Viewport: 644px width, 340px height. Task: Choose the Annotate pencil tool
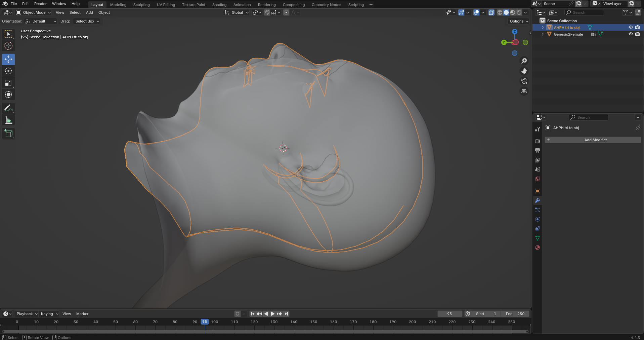coord(8,108)
